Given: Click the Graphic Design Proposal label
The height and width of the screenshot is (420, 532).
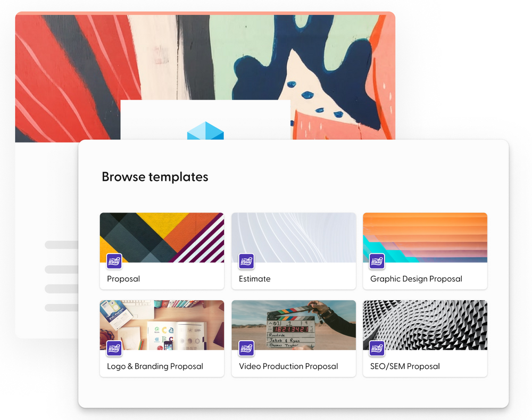Looking at the screenshot, I should (417, 279).
